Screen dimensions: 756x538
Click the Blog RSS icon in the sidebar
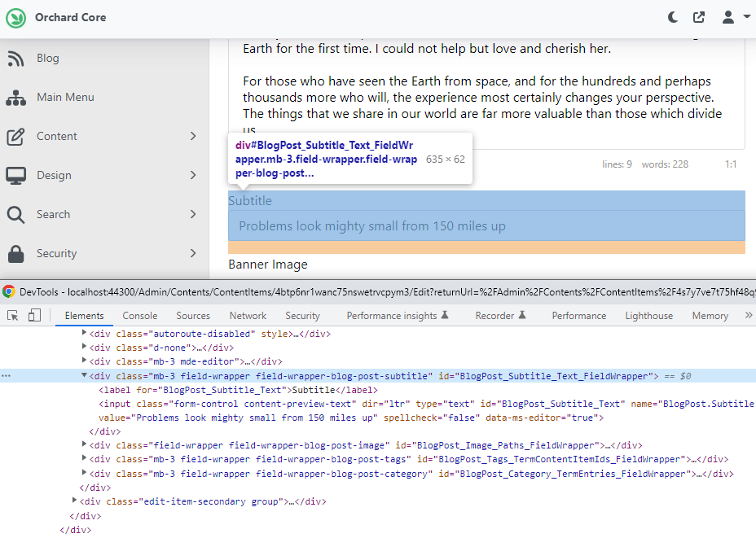pyautogui.click(x=15, y=59)
